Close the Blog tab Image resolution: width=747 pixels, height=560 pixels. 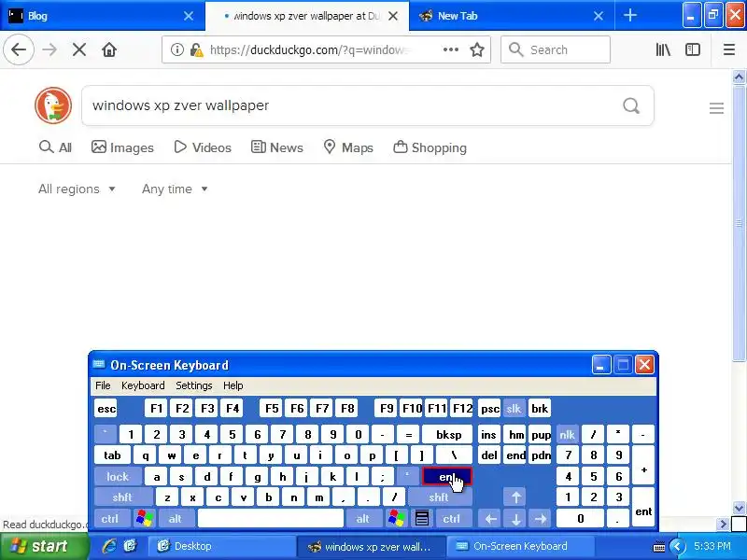(189, 16)
